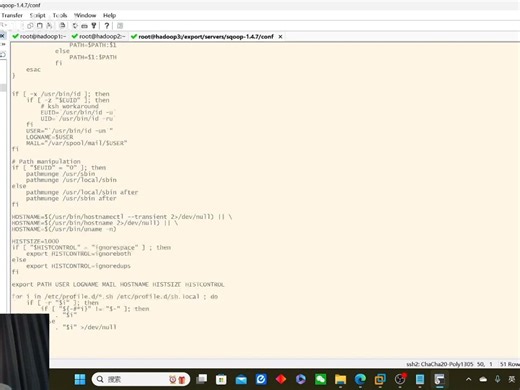Click the Paste toolbar icon
520x390 pixels.
(40, 26)
